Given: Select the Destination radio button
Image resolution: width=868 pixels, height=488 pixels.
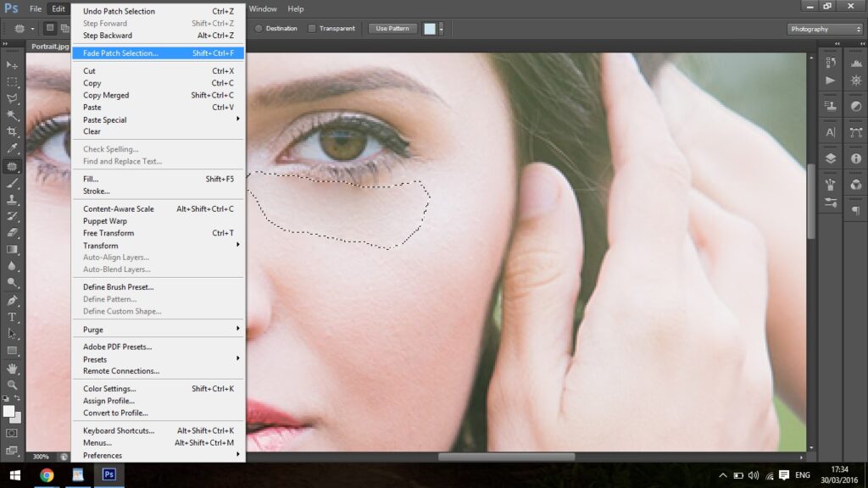Looking at the screenshot, I should (x=259, y=29).
